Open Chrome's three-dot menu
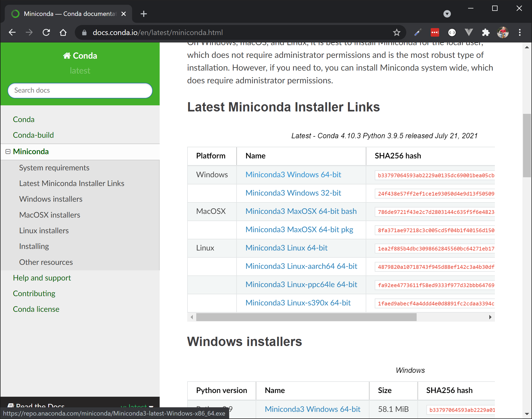This screenshot has height=419, width=532. 520,32
